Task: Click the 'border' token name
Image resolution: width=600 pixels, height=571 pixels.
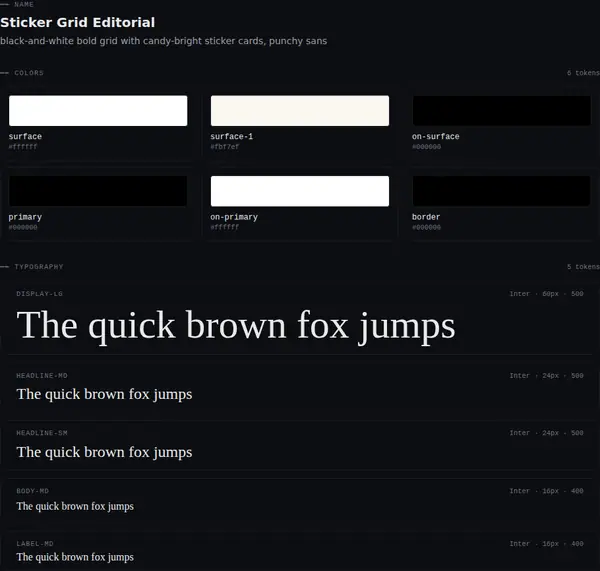Action: point(426,217)
